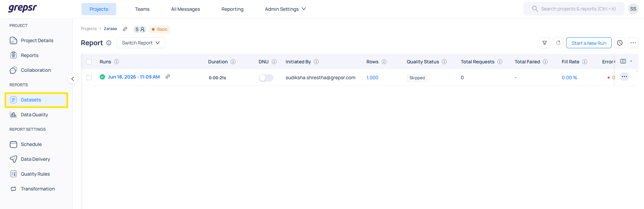The height and width of the screenshot is (209, 644).
Task: Click the Quality Status column header
Action: pos(423,62)
